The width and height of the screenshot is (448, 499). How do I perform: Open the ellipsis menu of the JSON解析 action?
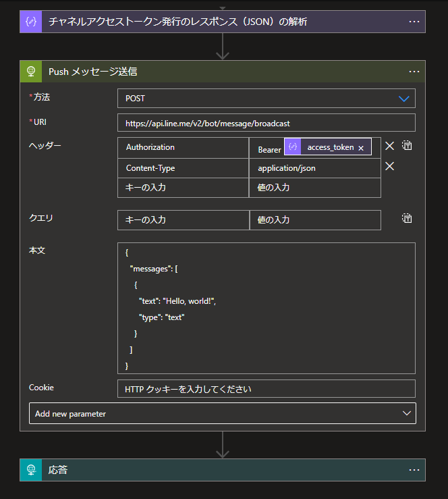(x=414, y=22)
